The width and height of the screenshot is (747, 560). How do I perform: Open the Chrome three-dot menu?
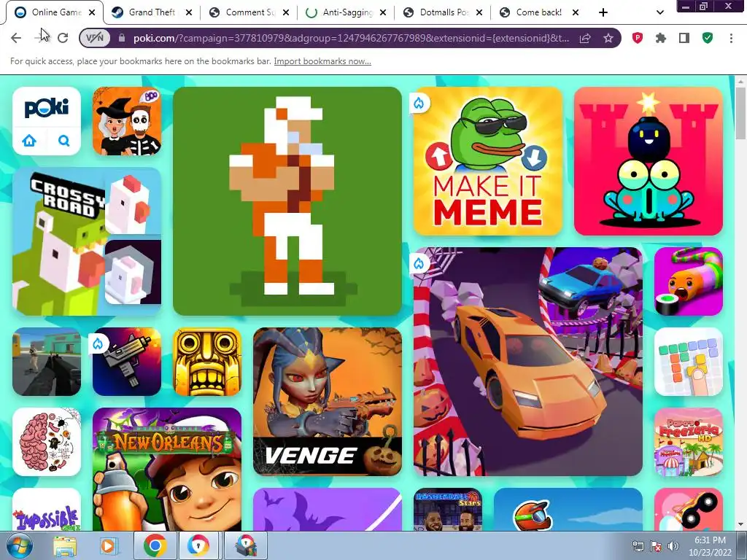[731, 38]
